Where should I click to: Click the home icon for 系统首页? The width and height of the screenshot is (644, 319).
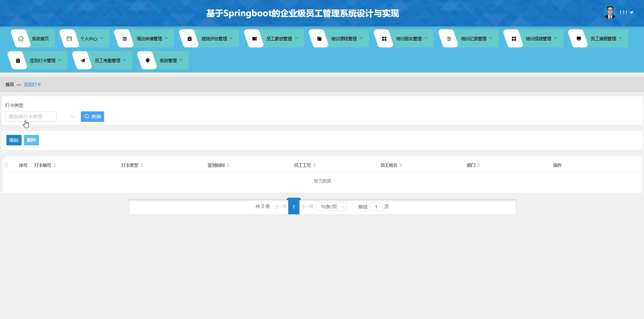21,39
